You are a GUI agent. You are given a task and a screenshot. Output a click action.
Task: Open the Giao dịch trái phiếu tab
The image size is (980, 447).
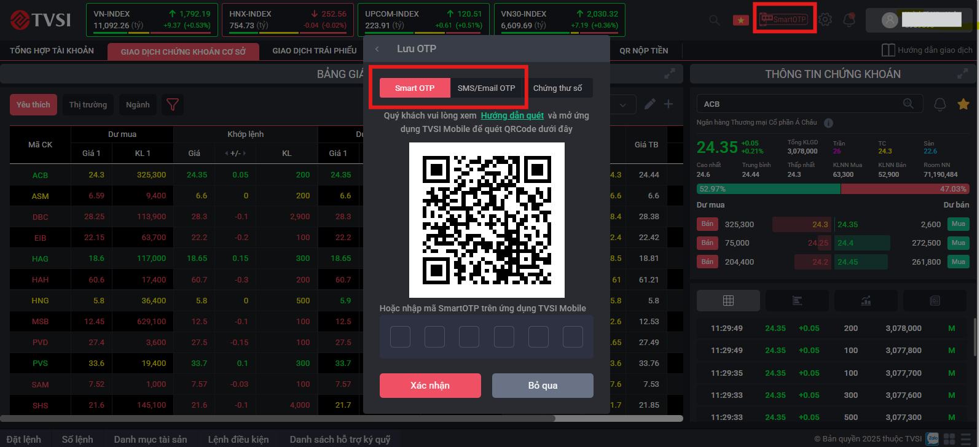pos(314,51)
